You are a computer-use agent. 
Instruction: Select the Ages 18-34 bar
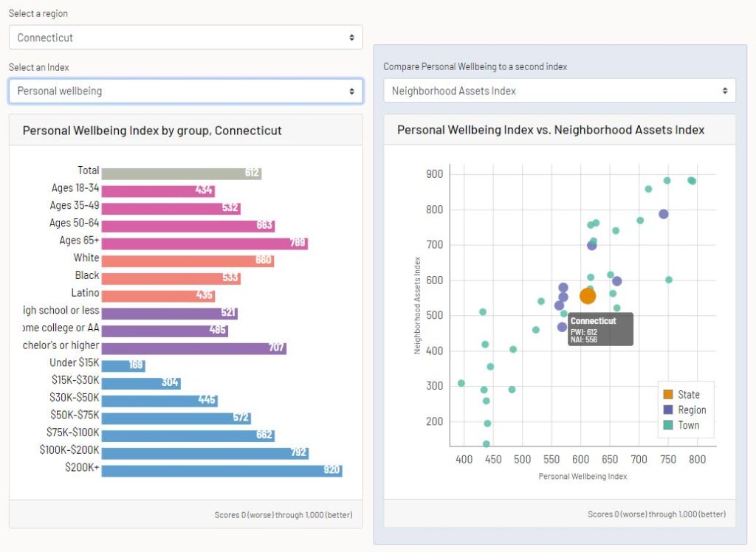[x=157, y=190]
